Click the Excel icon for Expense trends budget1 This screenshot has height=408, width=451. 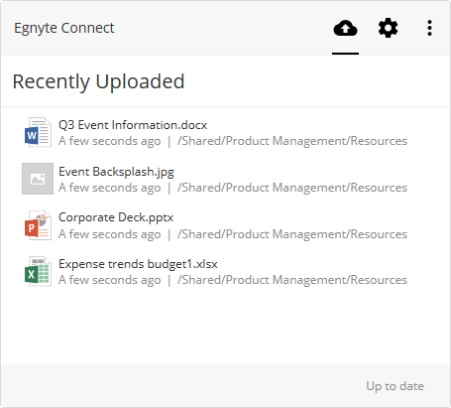(x=38, y=271)
